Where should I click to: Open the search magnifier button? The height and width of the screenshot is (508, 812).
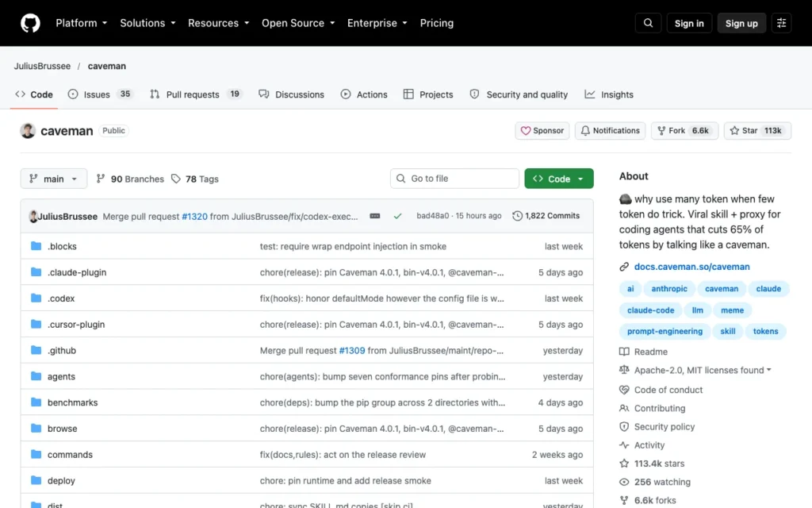(648, 23)
